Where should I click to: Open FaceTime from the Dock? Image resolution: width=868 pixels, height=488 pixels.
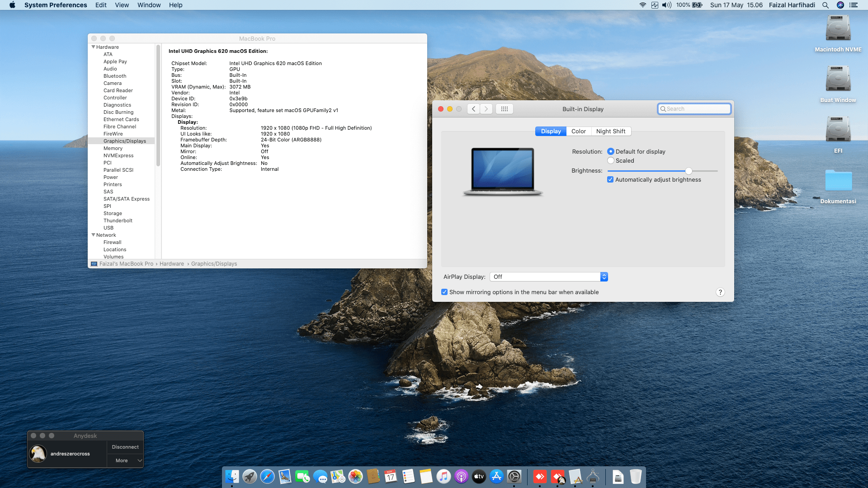pyautogui.click(x=302, y=476)
